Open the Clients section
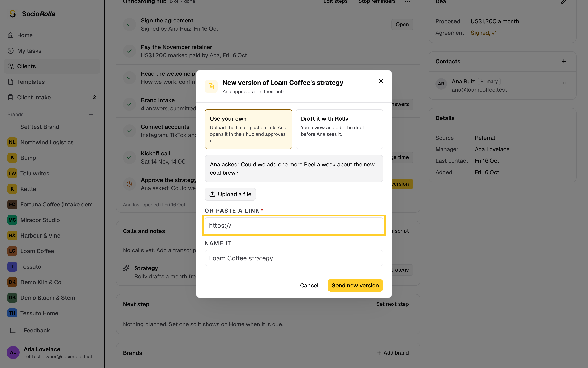The height and width of the screenshot is (368, 588). pos(52,66)
